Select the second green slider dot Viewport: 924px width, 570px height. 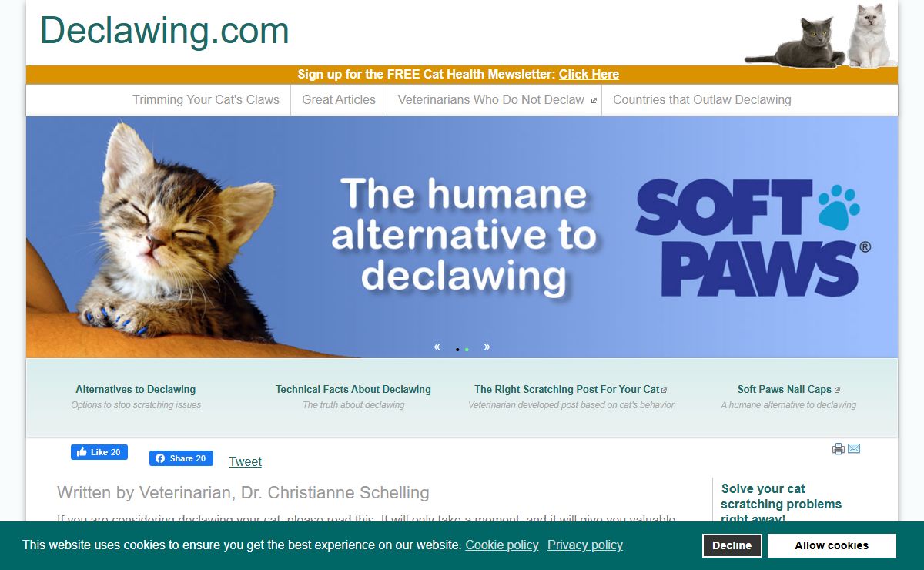467,350
